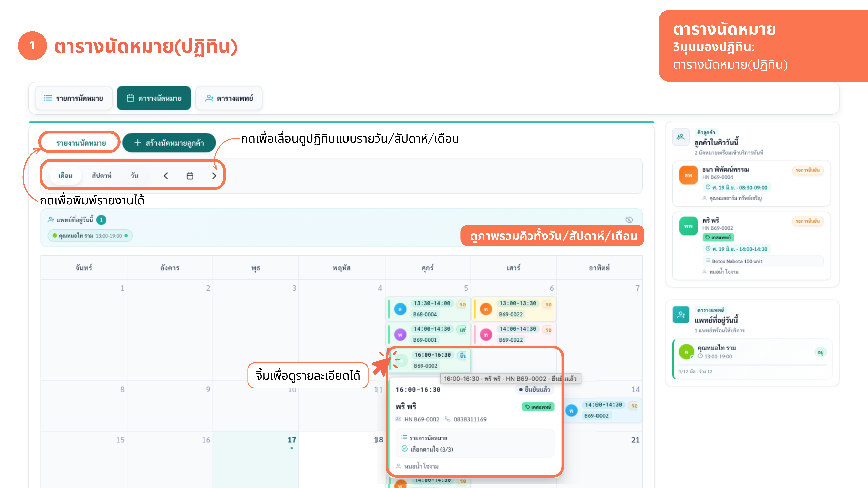This screenshot has width=868, height=488.
Task: Click เคสแพทย์ tag on พริ พริ card
Action: (718, 237)
